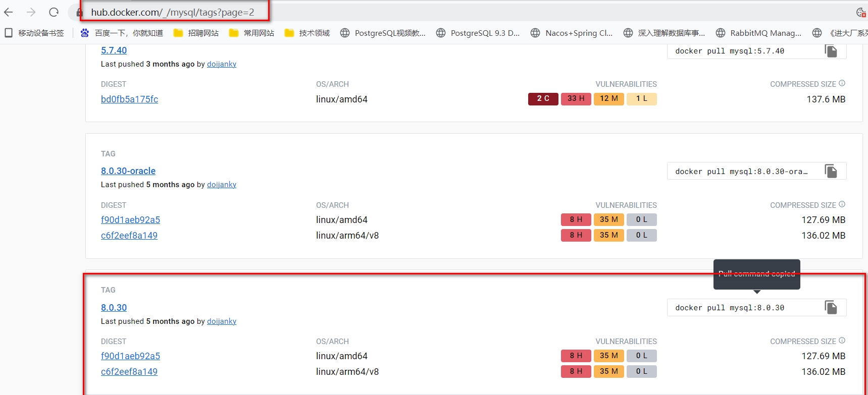Click compressed size info icon for 8.0.30
868x395 pixels.
pyautogui.click(x=842, y=341)
